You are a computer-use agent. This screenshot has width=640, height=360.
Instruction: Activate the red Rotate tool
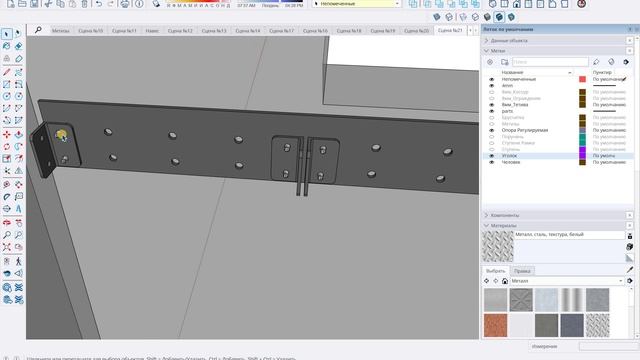pyautogui.click(x=7, y=147)
